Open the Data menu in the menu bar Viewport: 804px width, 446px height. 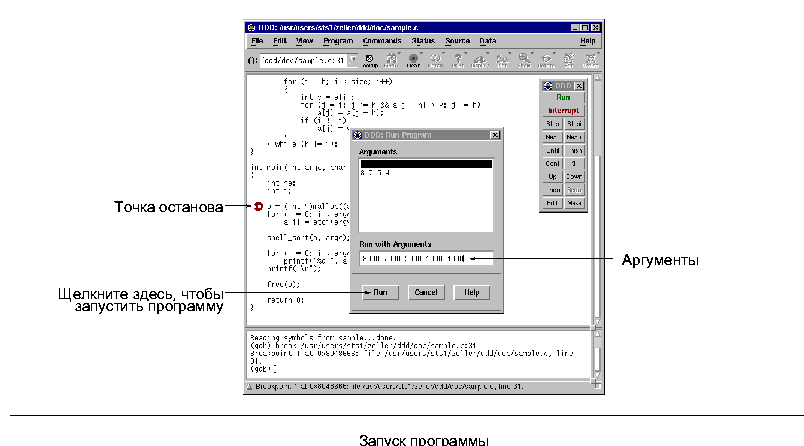pyautogui.click(x=487, y=41)
